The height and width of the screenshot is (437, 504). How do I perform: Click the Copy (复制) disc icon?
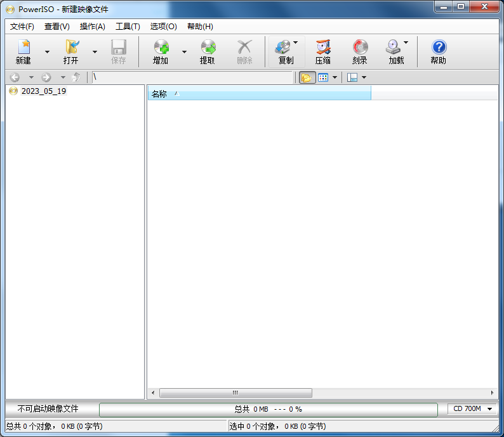click(x=282, y=47)
